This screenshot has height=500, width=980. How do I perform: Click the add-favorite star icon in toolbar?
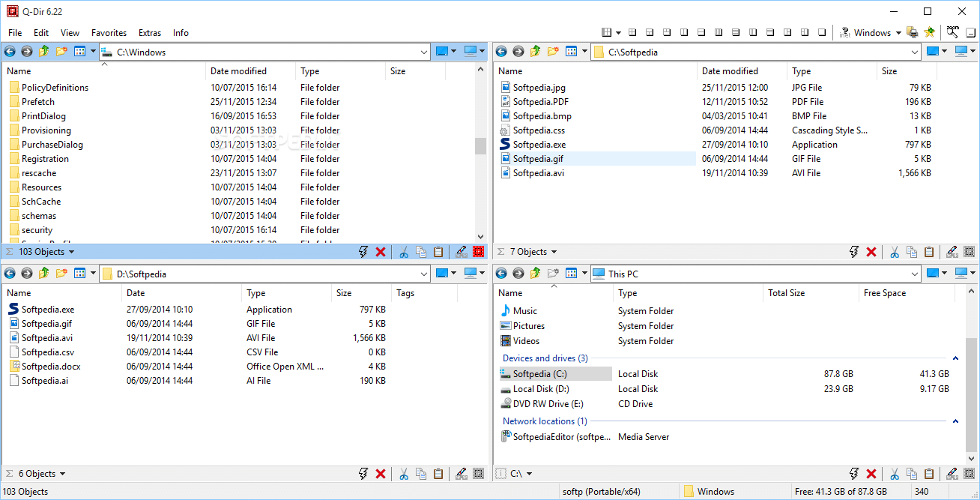click(x=929, y=32)
